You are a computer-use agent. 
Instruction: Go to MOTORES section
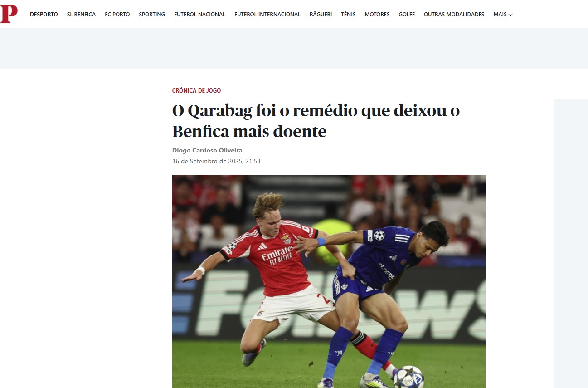coord(377,15)
